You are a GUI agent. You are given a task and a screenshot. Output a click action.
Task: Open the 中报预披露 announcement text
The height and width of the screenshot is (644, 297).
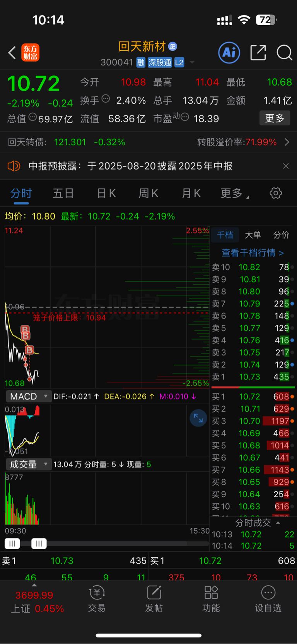[131, 166]
